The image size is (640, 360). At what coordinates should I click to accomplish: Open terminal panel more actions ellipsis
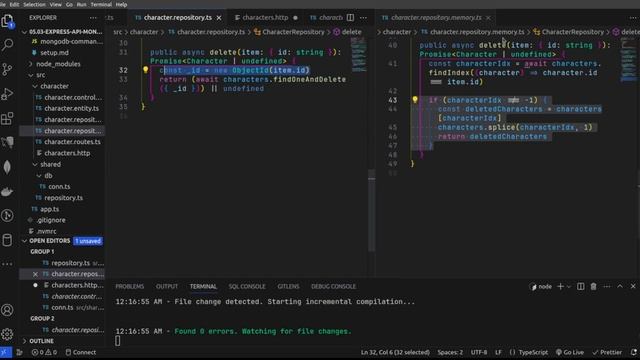pos(607,287)
